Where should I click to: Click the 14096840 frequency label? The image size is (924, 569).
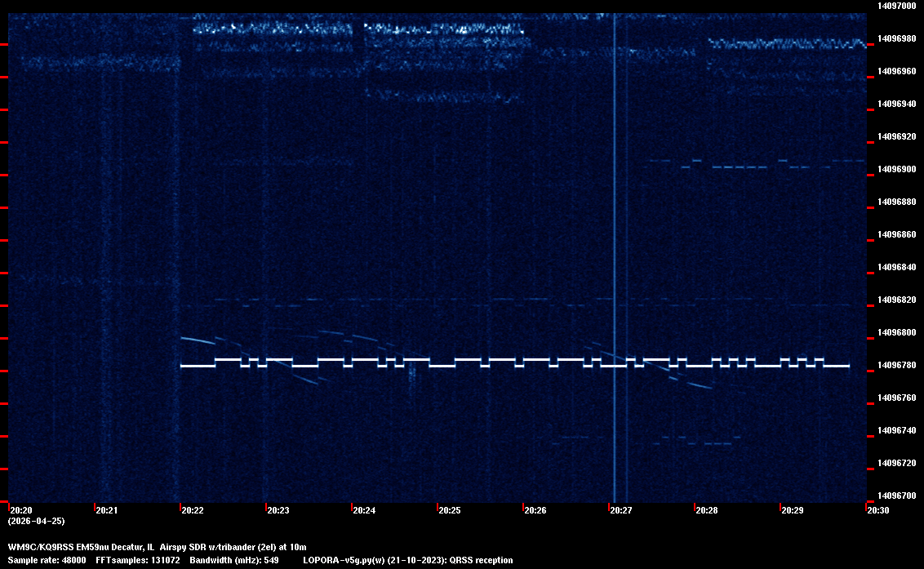(895, 267)
